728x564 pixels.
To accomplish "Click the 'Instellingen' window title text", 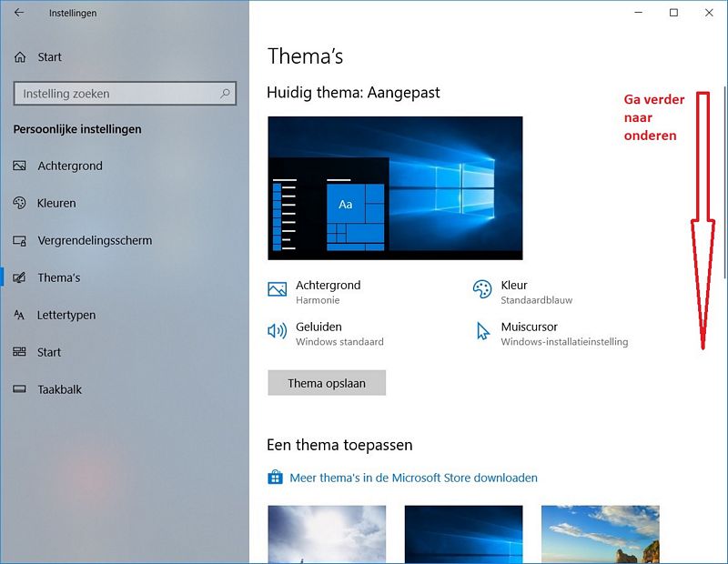I will [x=73, y=13].
